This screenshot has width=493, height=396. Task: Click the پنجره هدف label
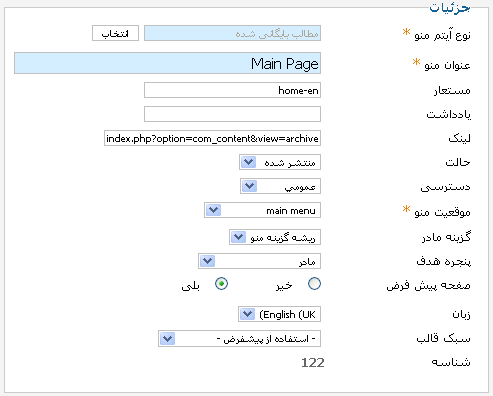coord(443,262)
